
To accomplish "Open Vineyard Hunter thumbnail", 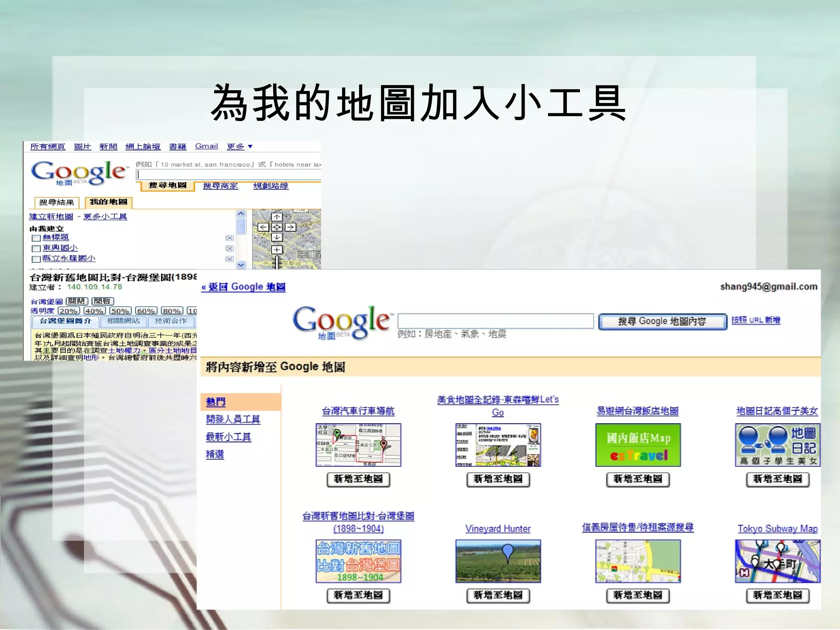I will (498, 561).
